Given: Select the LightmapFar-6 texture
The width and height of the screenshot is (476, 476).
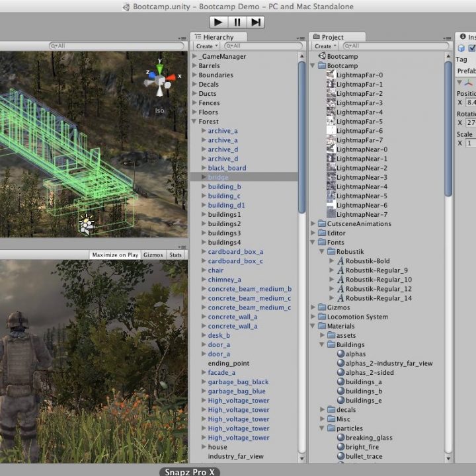Looking at the screenshot, I should tap(355, 131).
